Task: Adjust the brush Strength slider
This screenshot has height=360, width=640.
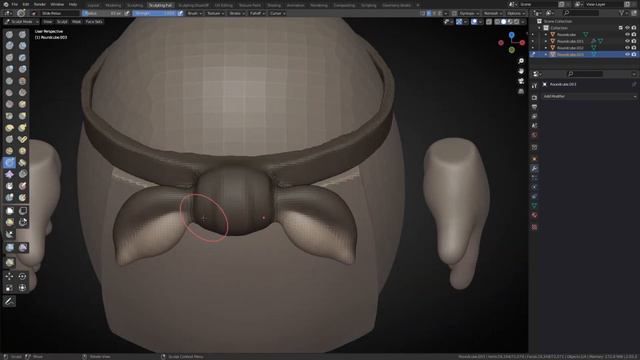Action: pyautogui.click(x=155, y=13)
